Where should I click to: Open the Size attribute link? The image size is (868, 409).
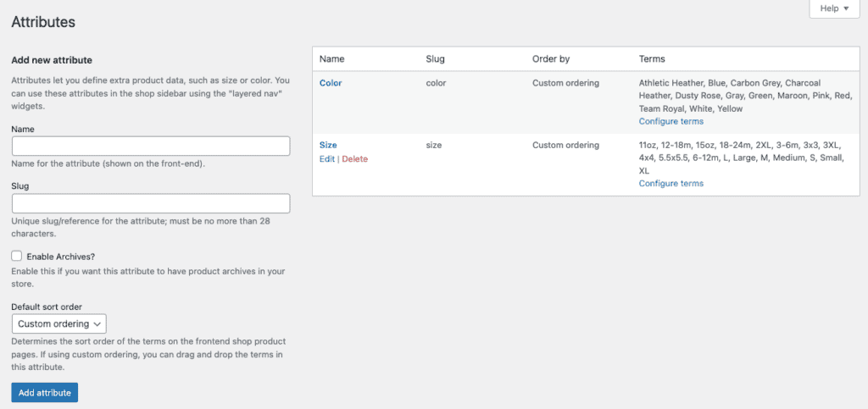pos(328,145)
